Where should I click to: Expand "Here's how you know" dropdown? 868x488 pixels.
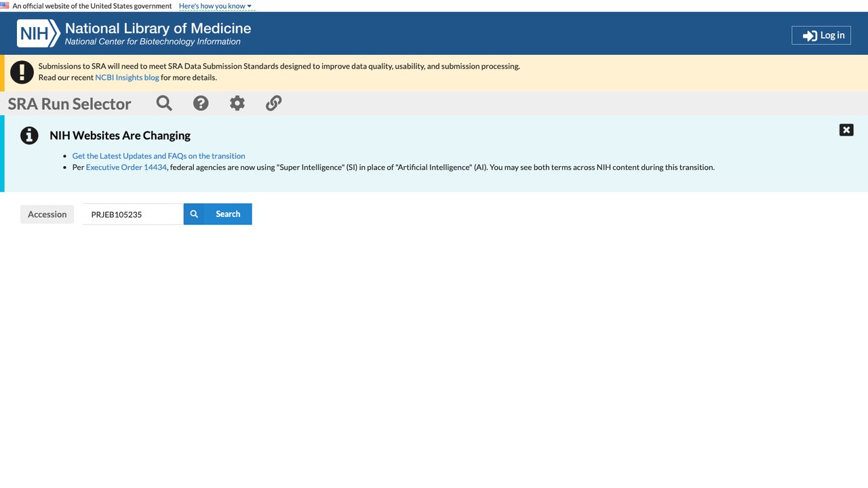(x=215, y=6)
